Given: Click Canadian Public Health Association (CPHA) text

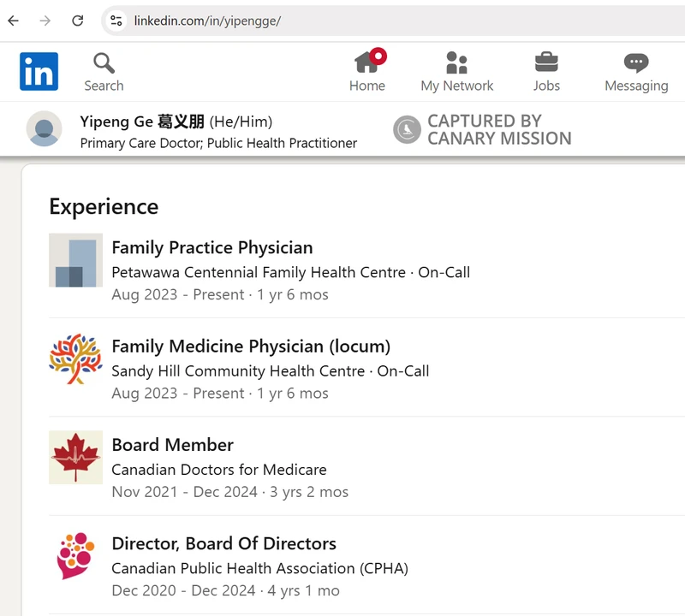Looking at the screenshot, I should [260, 568].
